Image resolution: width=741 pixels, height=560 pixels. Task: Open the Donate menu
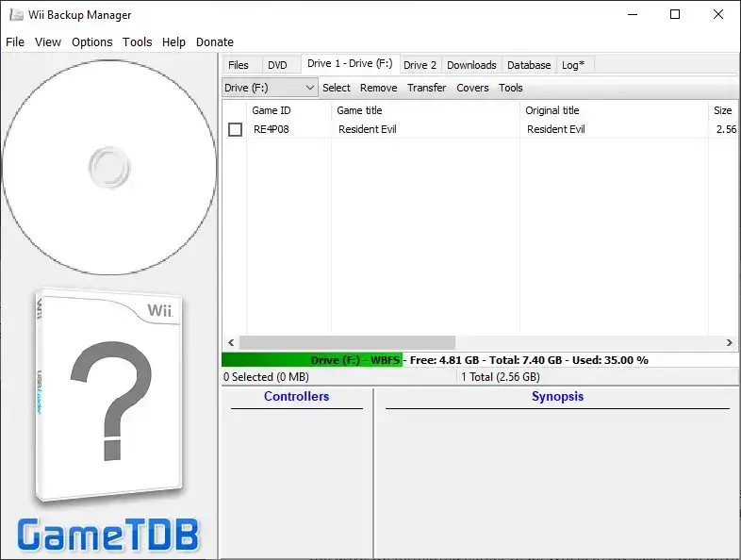pyautogui.click(x=215, y=42)
